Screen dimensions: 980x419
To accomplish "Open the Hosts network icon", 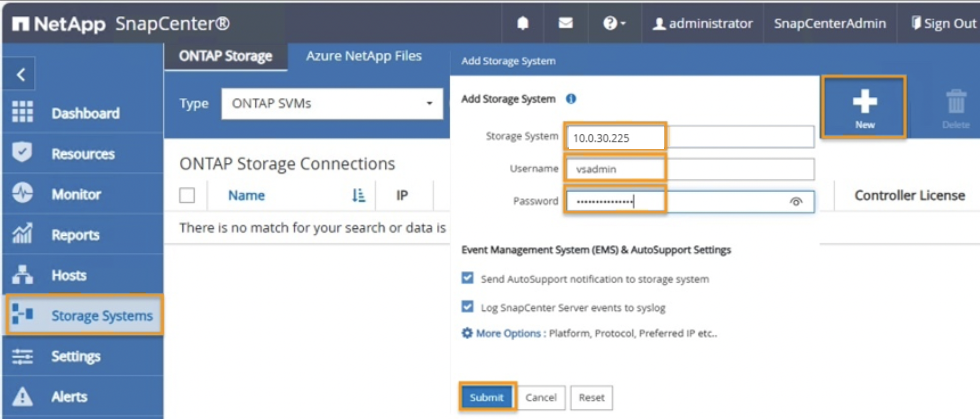I will click(x=23, y=274).
